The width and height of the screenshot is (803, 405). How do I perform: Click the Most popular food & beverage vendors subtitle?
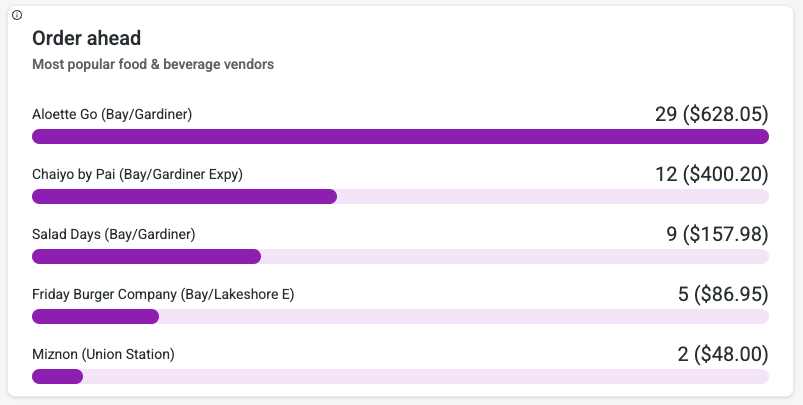click(153, 65)
